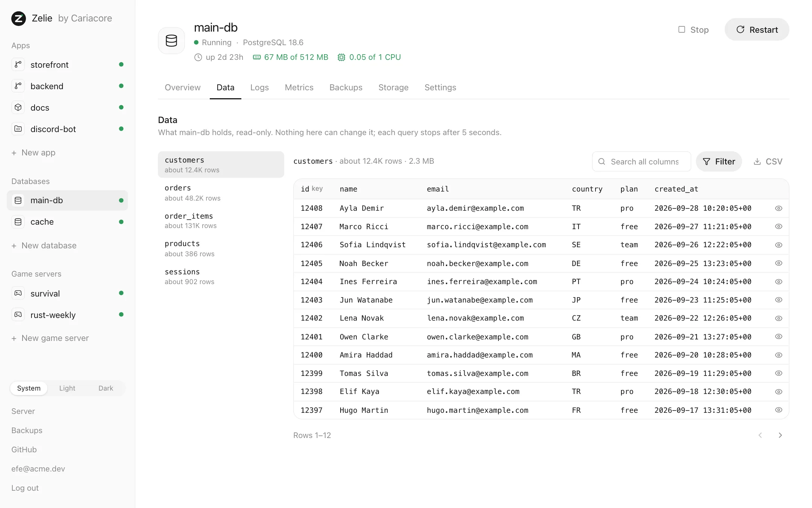Open the Storage tab
Viewport: 812px width, 508px height.
click(x=394, y=88)
